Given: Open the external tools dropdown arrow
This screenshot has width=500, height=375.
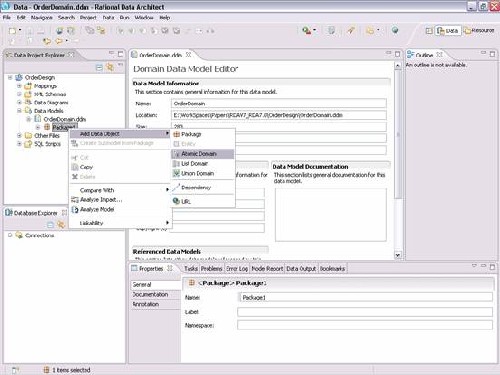Looking at the screenshot, I should (x=314, y=31).
